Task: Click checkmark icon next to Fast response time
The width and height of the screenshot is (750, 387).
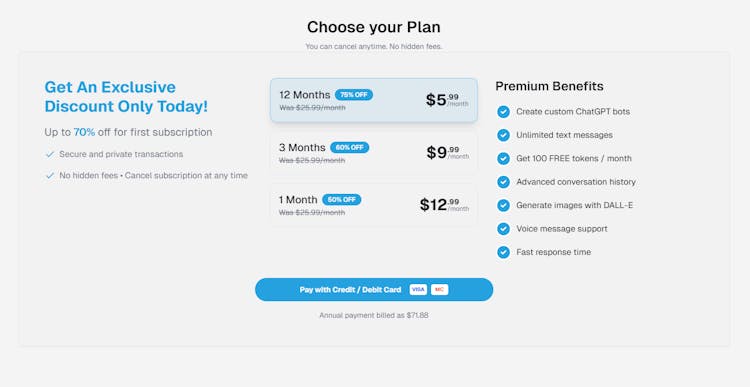Action: tap(503, 252)
